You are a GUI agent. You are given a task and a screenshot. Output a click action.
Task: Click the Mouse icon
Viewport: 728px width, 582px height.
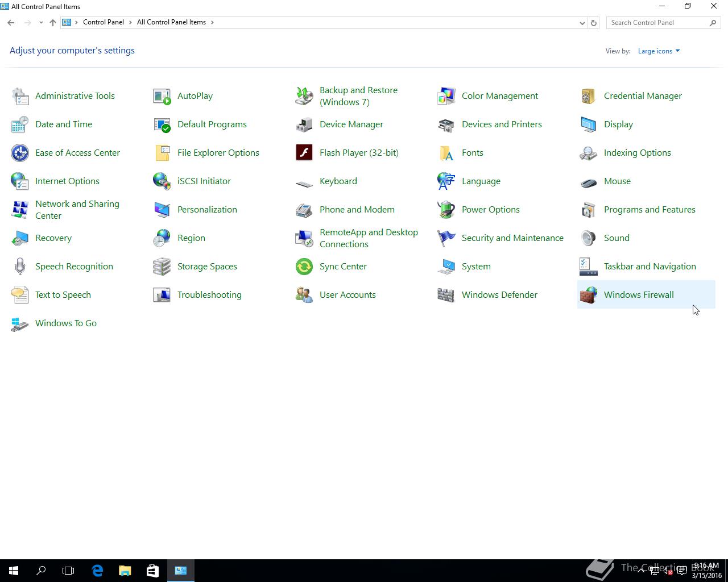tap(589, 182)
